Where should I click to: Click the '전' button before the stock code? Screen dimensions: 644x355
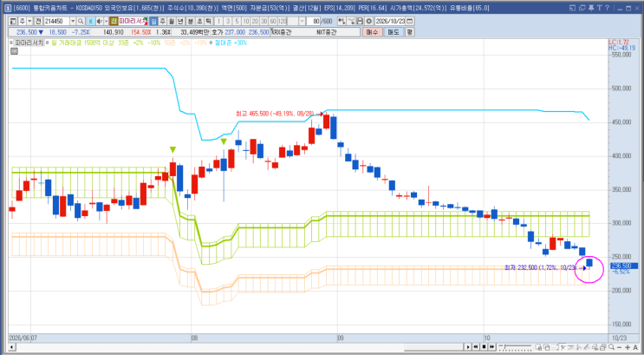point(38,21)
